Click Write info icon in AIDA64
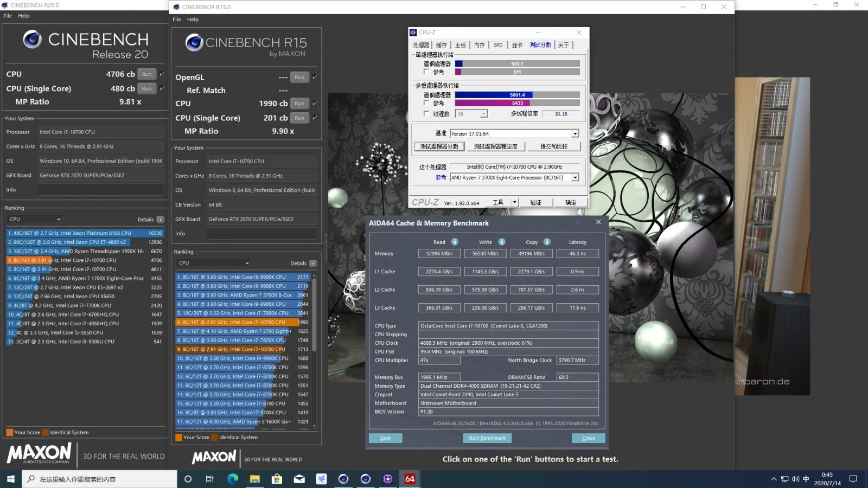 click(502, 242)
